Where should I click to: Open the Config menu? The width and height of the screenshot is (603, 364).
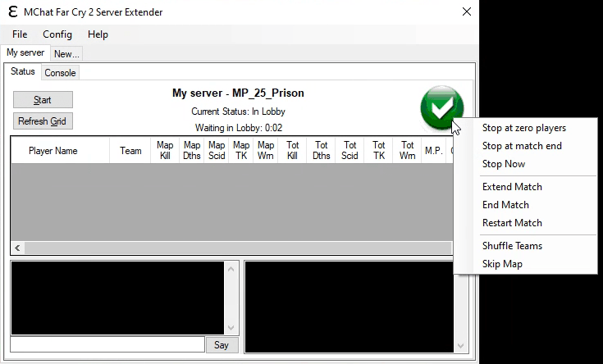(57, 34)
